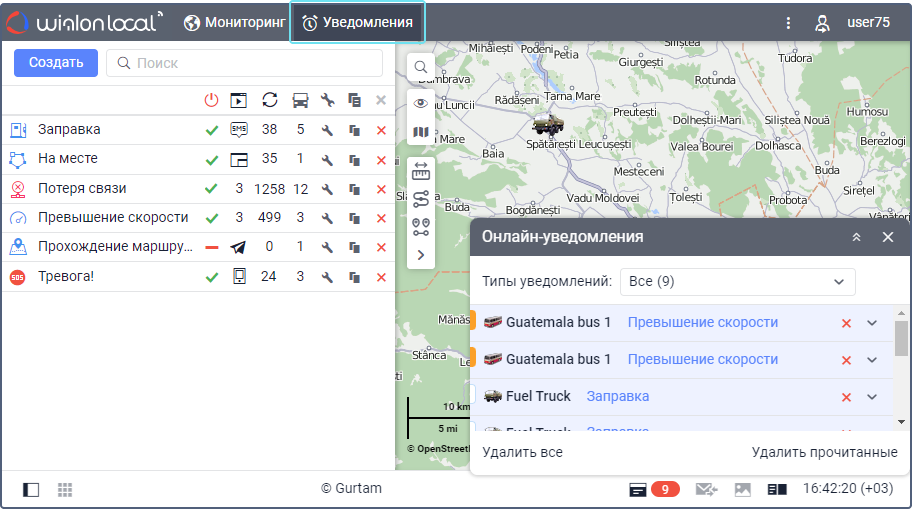Enable the Прохождение маршрута notification

point(211,248)
